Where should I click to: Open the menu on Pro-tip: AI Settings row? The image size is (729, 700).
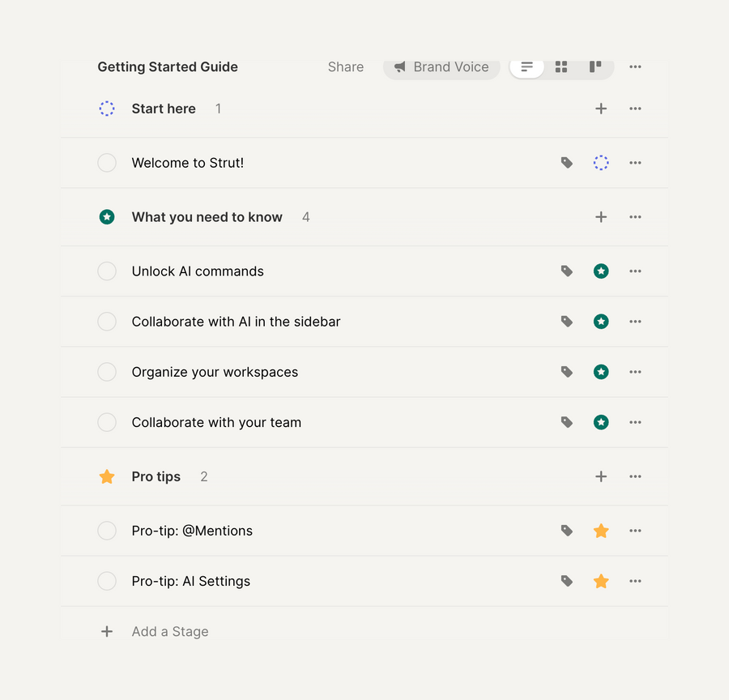tap(635, 581)
